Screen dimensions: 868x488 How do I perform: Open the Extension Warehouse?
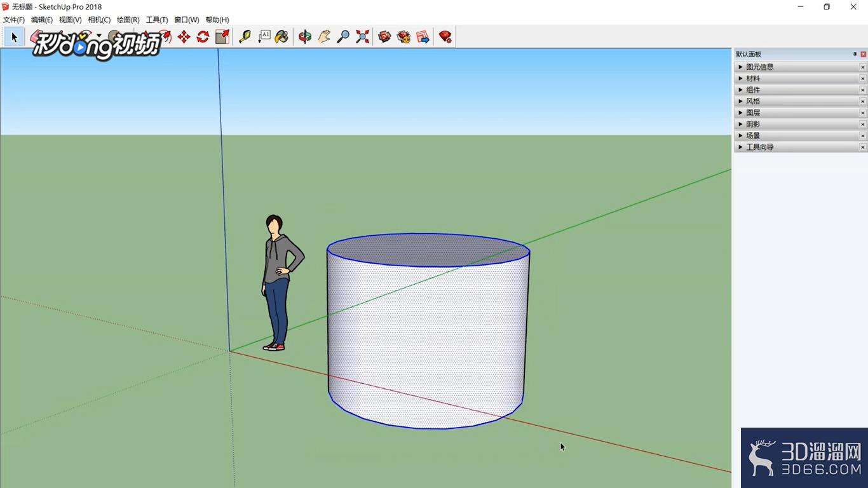point(403,37)
